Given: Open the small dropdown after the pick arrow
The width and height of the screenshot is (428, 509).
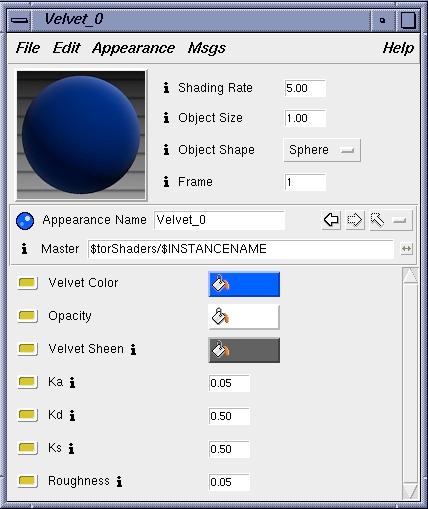Looking at the screenshot, I should pyautogui.click(x=400, y=220).
